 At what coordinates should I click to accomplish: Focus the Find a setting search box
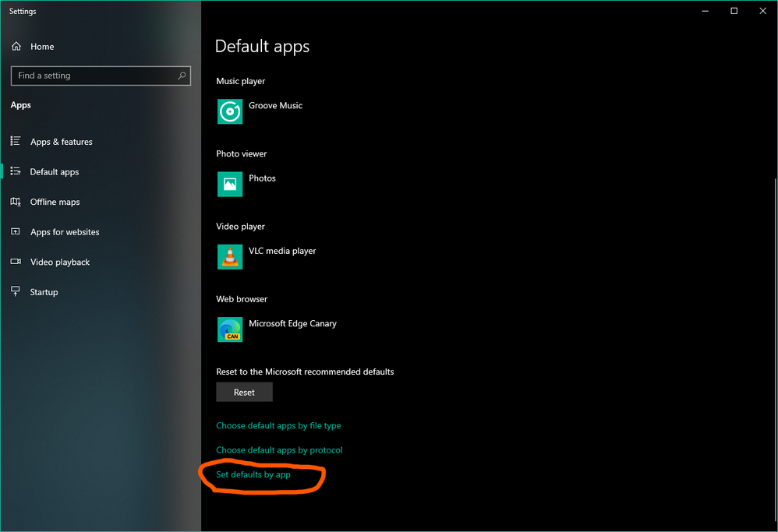coord(101,76)
